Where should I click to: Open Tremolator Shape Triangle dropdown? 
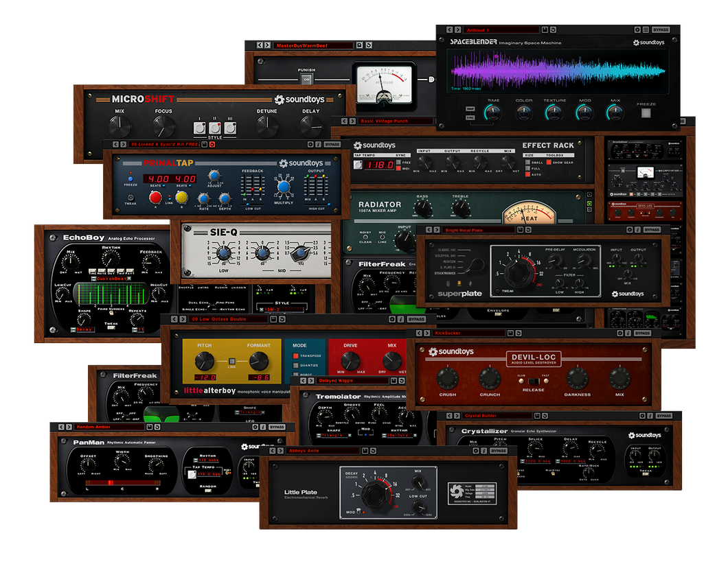tap(334, 436)
